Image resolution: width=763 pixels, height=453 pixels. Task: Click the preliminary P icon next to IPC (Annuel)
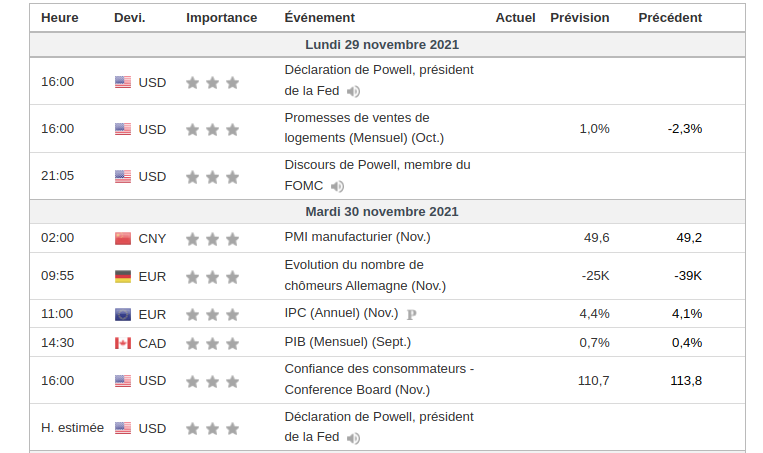click(412, 314)
